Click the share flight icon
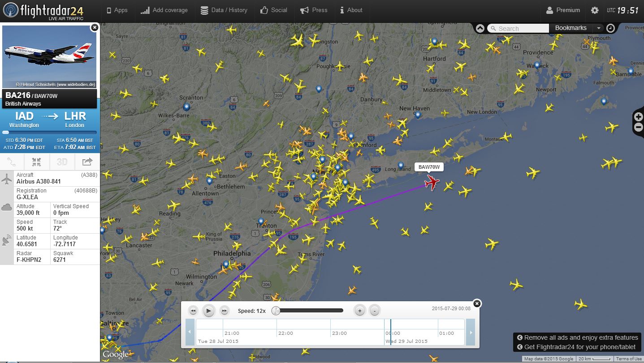This screenshot has height=363, width=644. coord(87,162)
